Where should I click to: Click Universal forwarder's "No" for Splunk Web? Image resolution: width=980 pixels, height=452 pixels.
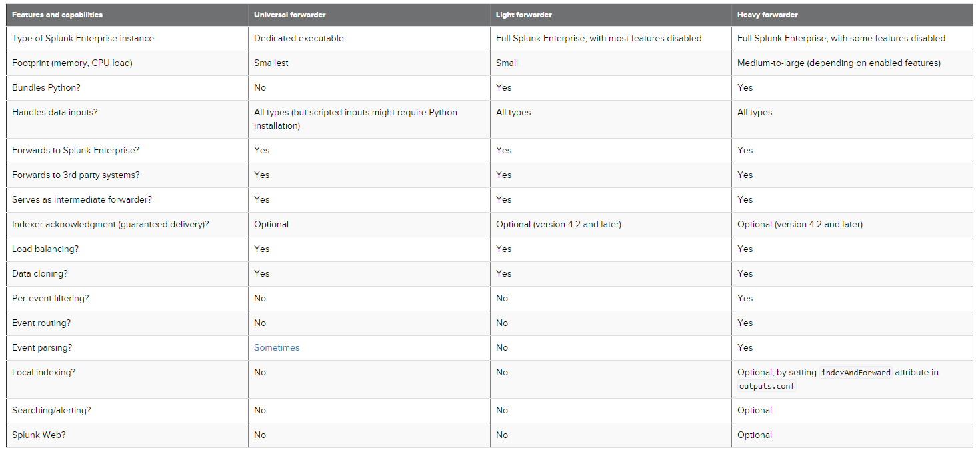(260, 435)
